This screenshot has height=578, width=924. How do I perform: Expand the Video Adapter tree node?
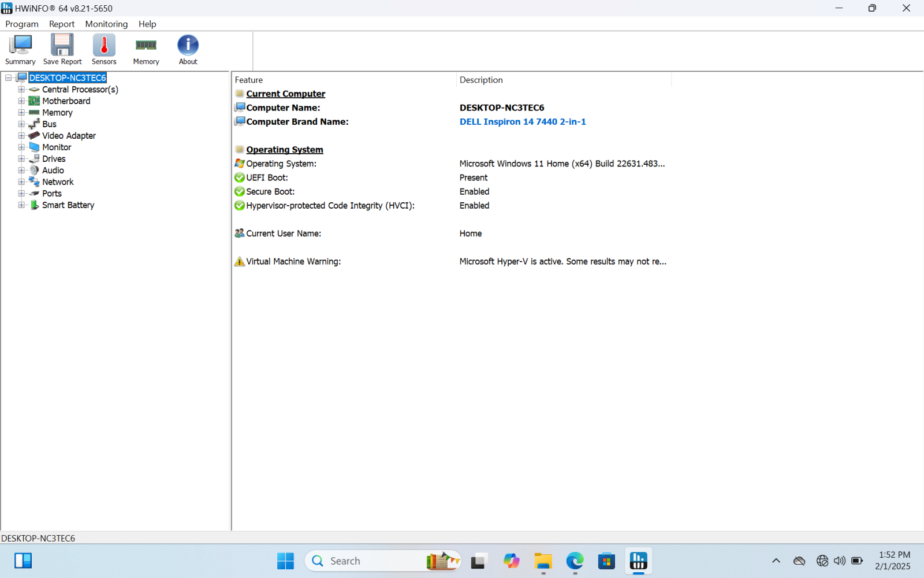[x=21, y=136]
